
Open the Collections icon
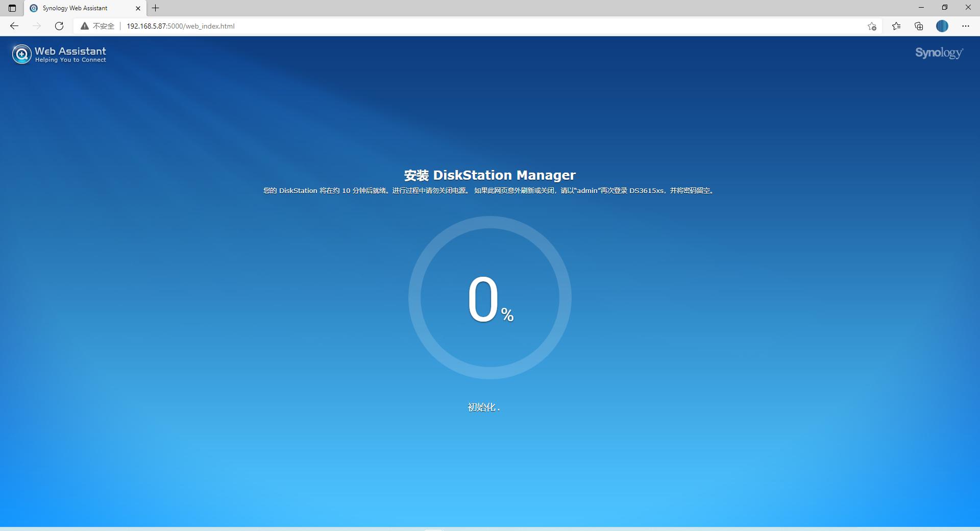919,26
